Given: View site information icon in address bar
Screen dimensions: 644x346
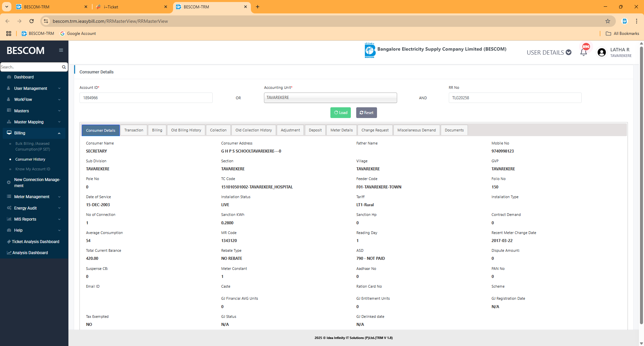Looking at the screenshot, I should [x=46, y=21].
